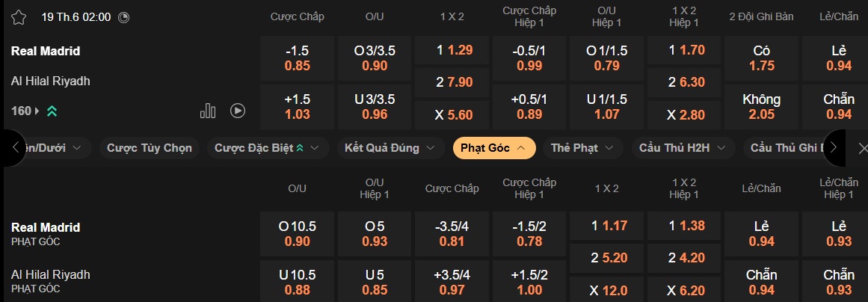Open the Cầu Thủ H2H dropdown
The image size is (868, 302).
pos(677,148)
